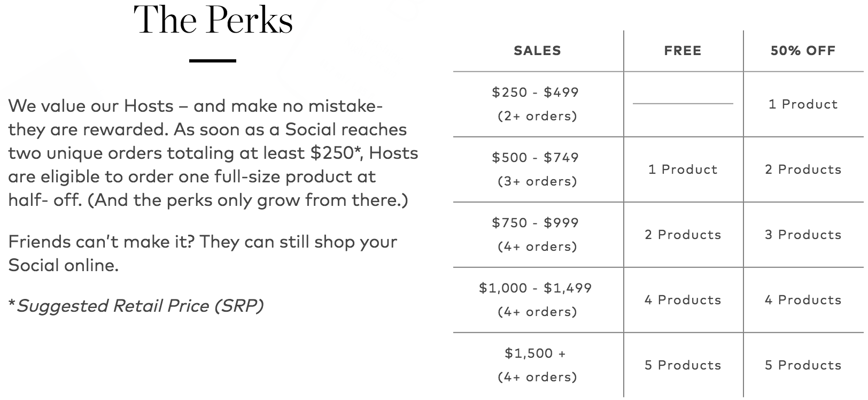The height and width of the screenshot is (400, 868).
Task: Click the empty dash line in the FREE column
Action: tap(683, 103)
